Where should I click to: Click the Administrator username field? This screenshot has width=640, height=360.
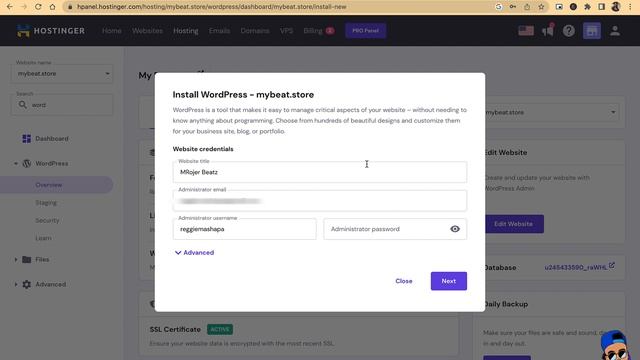pyautogui.click(x=244, y=229)
